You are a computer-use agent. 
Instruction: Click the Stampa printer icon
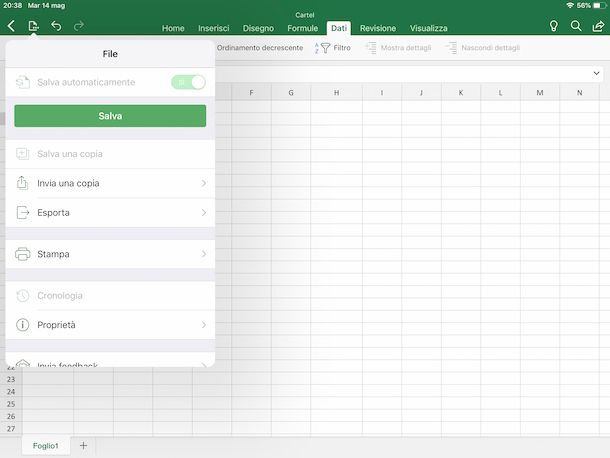[x=23, y=254]
